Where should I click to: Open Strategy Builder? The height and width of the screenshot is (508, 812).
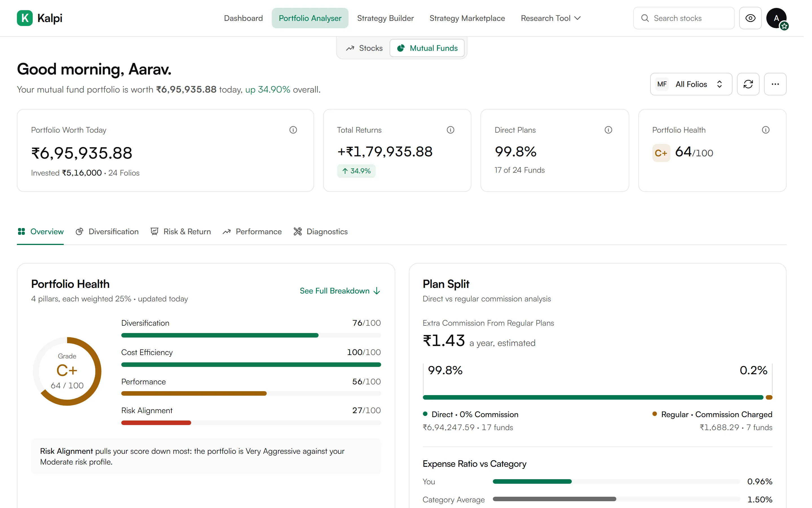coord(385,18)
